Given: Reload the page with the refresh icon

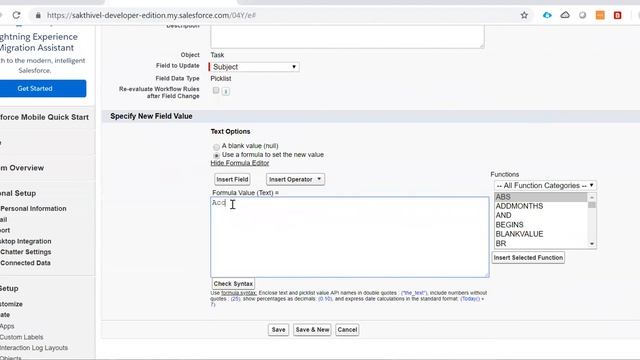Looking at the screenshot, I should 16,15.
